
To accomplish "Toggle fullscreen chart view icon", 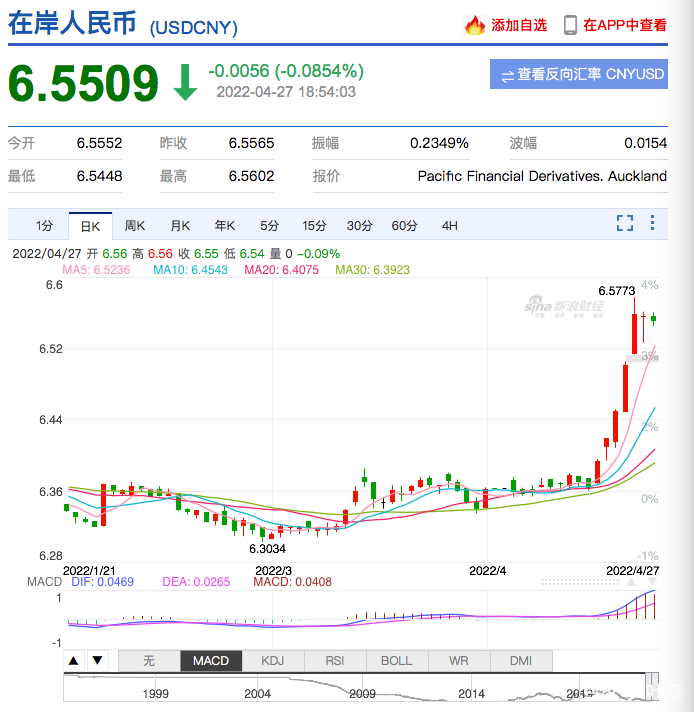I will pos(625,223).
